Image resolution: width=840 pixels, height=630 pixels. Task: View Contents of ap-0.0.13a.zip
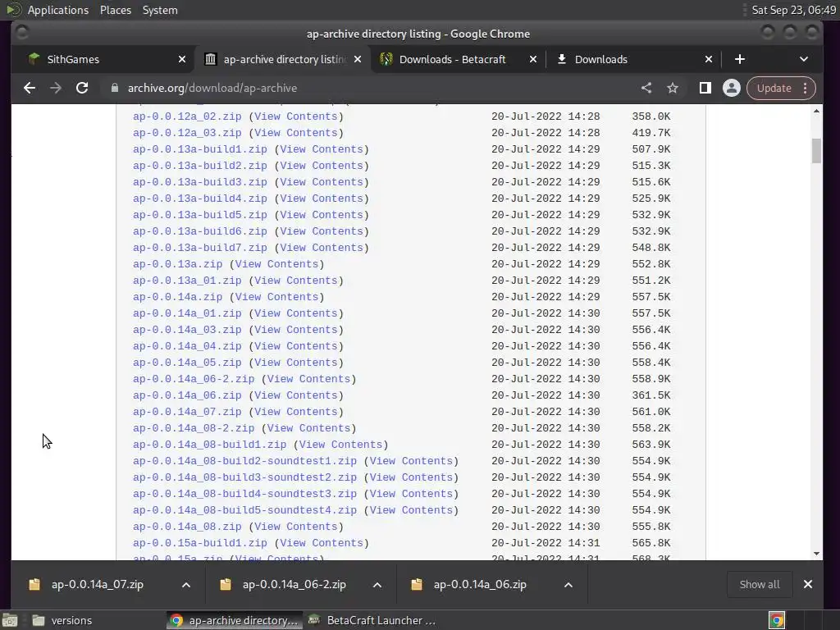point(276,264)
